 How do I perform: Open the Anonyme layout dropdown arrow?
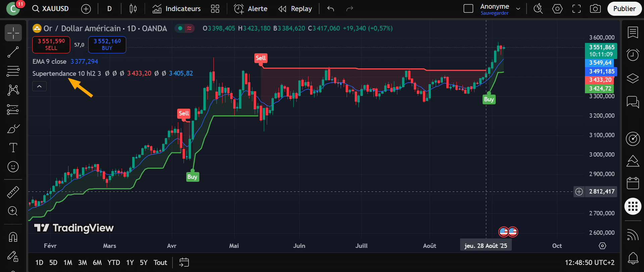(x=518, y=9)
